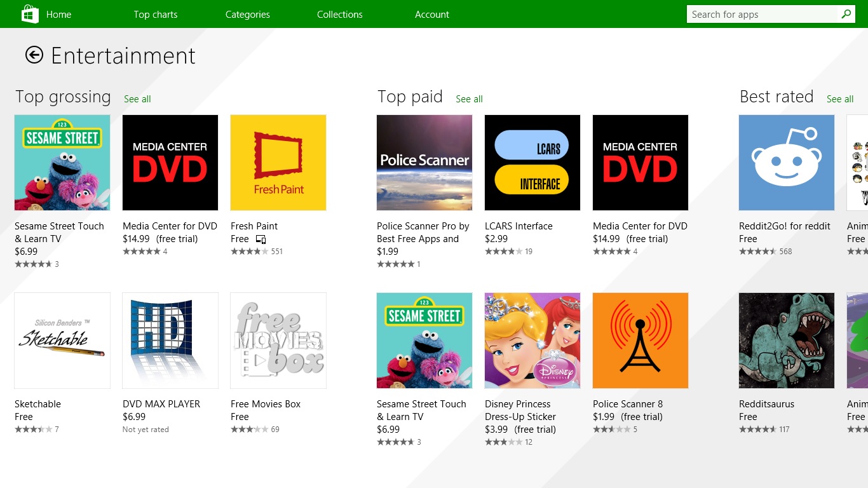See all Top paid apps
Image resolution: width=868 pixels, height=488 pixels.
[469, 99]
